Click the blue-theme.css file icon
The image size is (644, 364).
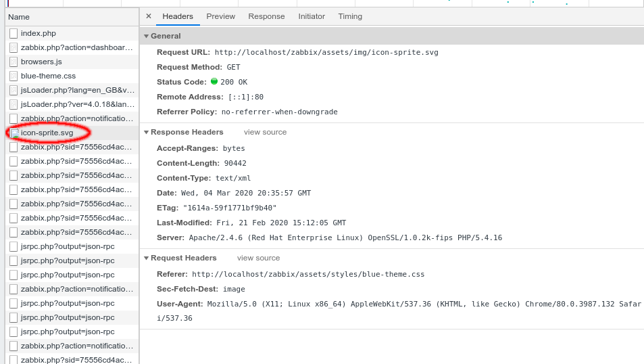coord(14,76)
